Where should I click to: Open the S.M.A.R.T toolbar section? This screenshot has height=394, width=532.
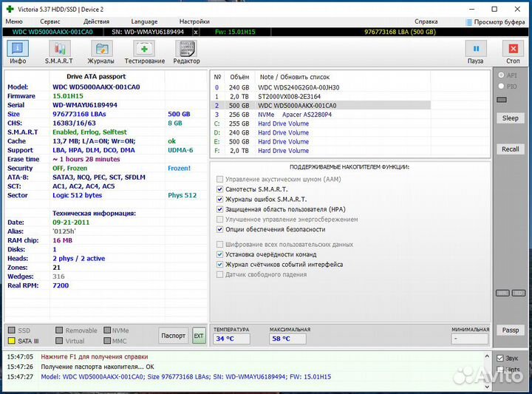pos(59,52)
